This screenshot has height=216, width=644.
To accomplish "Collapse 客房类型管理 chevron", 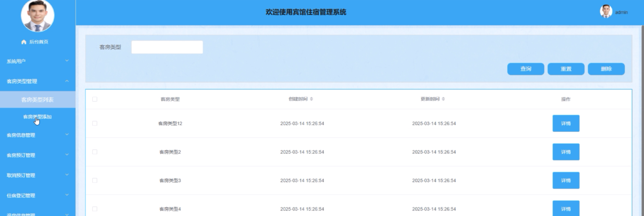I will coord(67,81).
